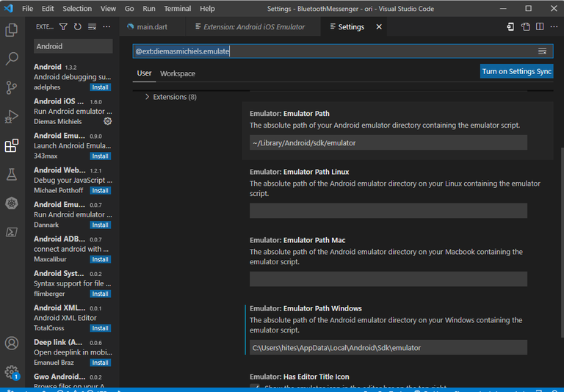Click Turn on Settings Sync button

click(x=517, y=71)
